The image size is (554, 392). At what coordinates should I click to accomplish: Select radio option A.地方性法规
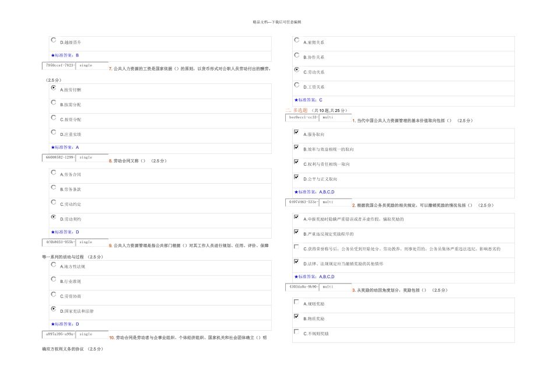53,264
